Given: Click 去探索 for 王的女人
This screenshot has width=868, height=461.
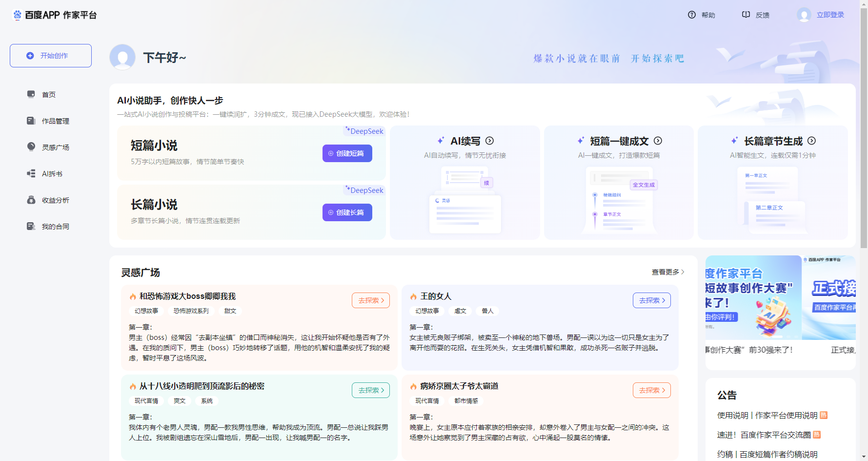Looking at the screenshot, I should [652, 300].
